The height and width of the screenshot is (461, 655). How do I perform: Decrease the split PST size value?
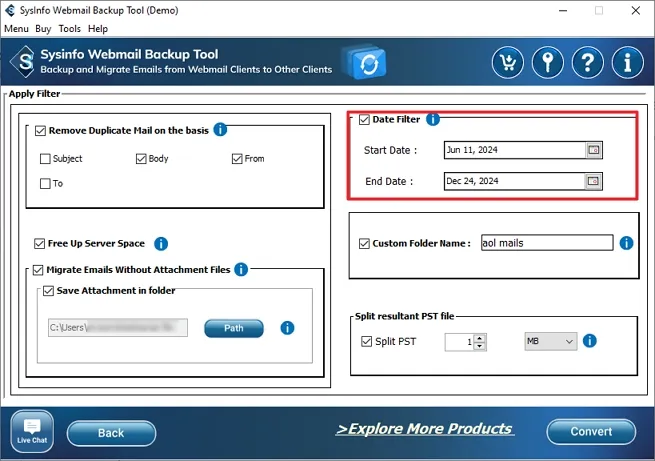[x=480, y=346]
